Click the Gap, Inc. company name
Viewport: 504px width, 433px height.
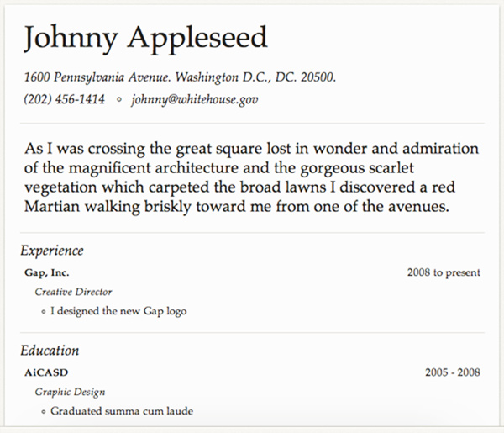(x=49, y=272)
